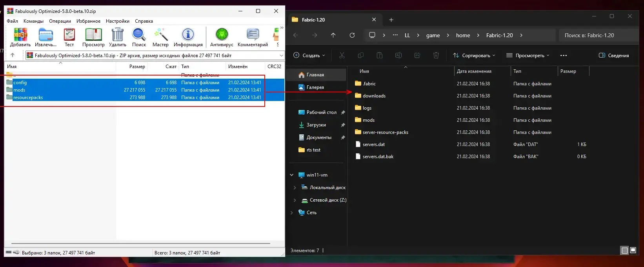This screenshot has height=267, width=644.
Task: Open the Файл menu in WinRAR
Action: [x=12, y=21]
